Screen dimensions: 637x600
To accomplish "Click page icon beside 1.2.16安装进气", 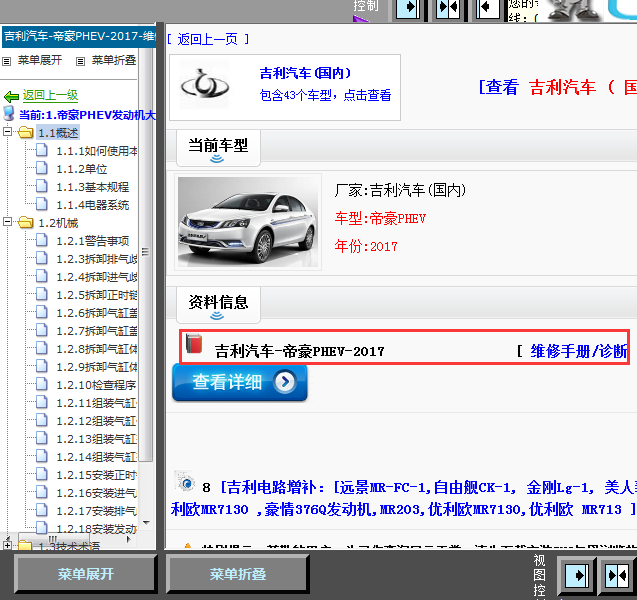I will pyautogui.click(x=41, y=492).
